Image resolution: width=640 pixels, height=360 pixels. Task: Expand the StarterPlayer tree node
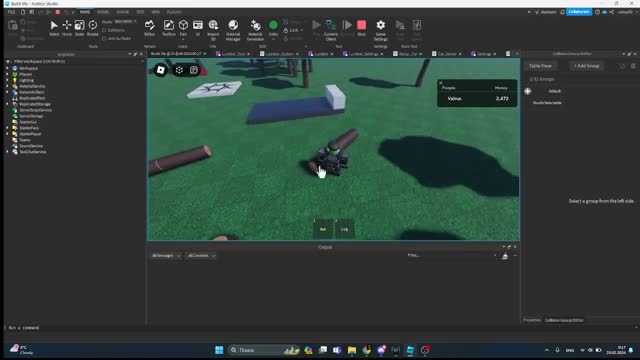click(7, 134)
